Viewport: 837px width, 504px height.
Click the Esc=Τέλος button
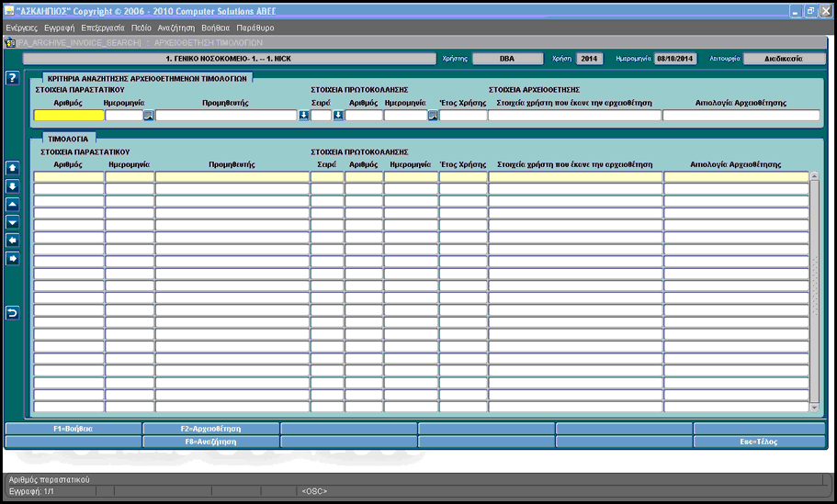(x=759, y=442)
